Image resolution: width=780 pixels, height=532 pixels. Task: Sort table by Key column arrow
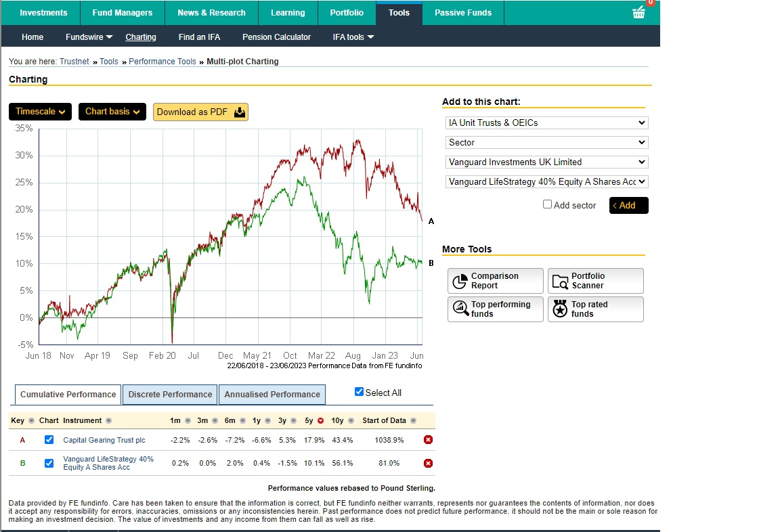(x=31, y=420)
